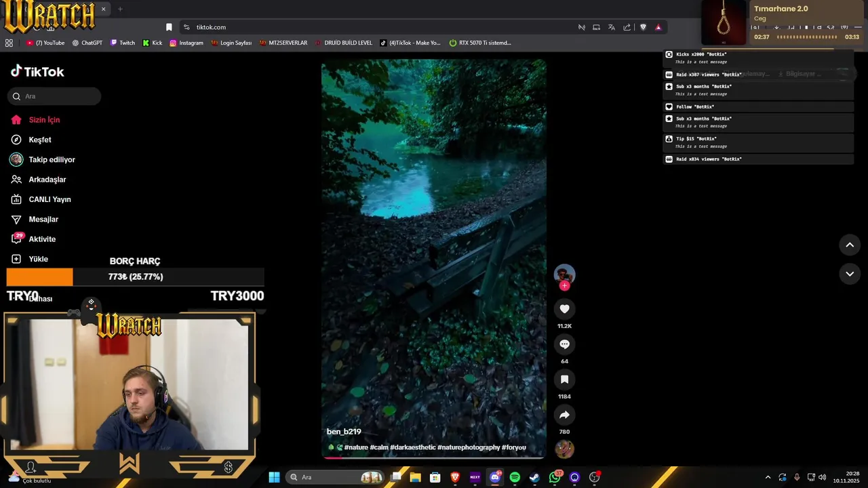Expand the hidden system tray icons
The height and width of the screenshot is (488, 868).
[768, 477]
